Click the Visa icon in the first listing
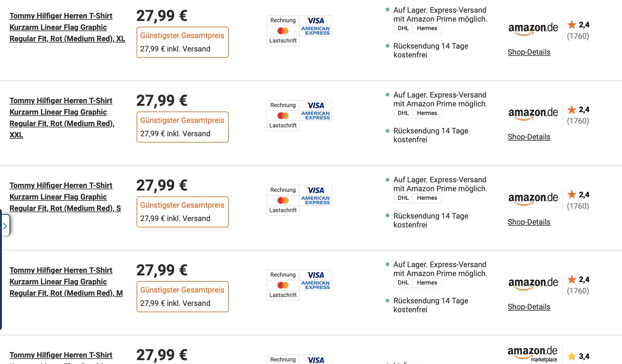 coord(315,20)
